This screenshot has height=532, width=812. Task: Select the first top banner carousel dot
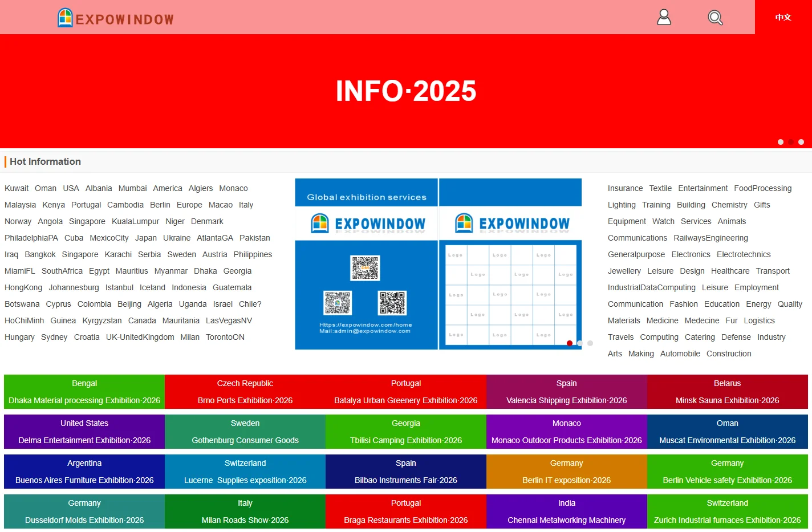click(x=781, y=142)
